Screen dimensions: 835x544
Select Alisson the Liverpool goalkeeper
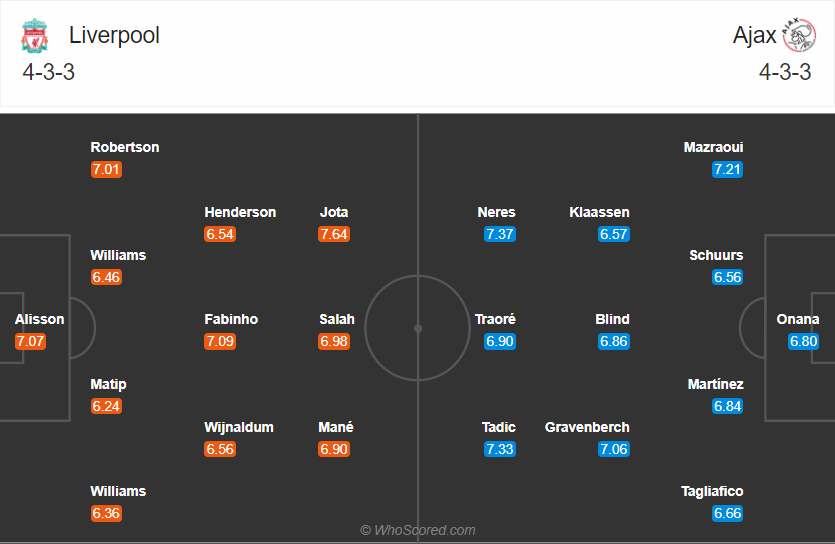(40, 319)
